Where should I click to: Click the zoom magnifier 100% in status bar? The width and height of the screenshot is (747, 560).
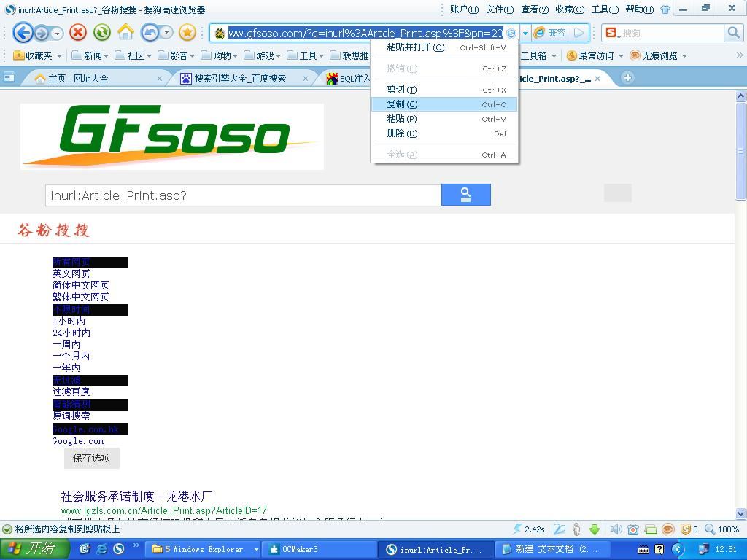[x=721, y=529]
